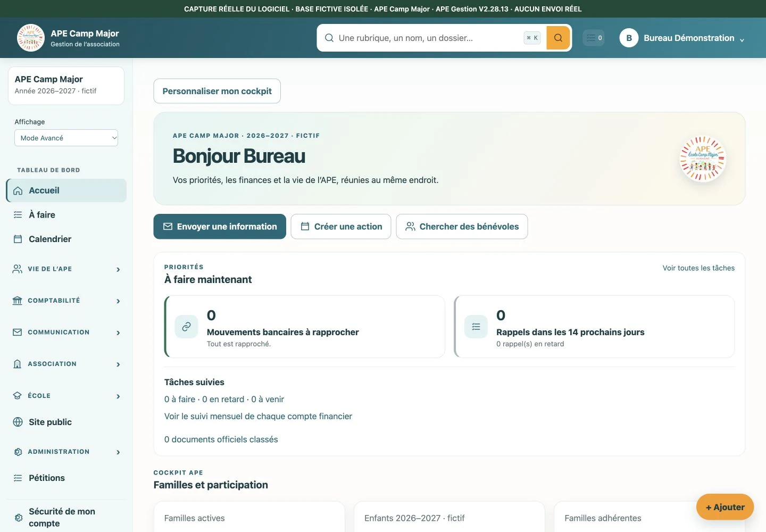Open the monthly financial account follow-up link
Screen dimensions: 766x532
click(258, 417)
